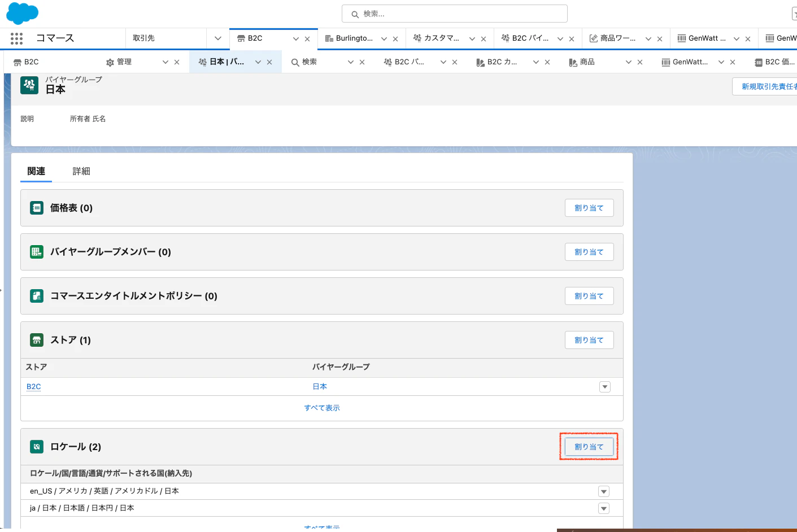
Task: Click the バイヤーグループメンバー list icon
Action: [37, 252]
